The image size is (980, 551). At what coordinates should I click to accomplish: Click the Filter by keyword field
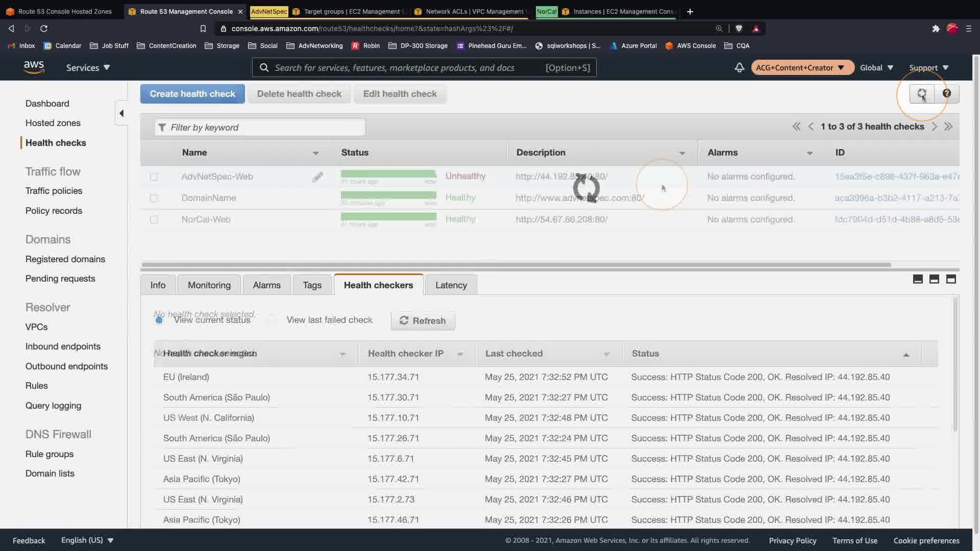tap(260, 128)
